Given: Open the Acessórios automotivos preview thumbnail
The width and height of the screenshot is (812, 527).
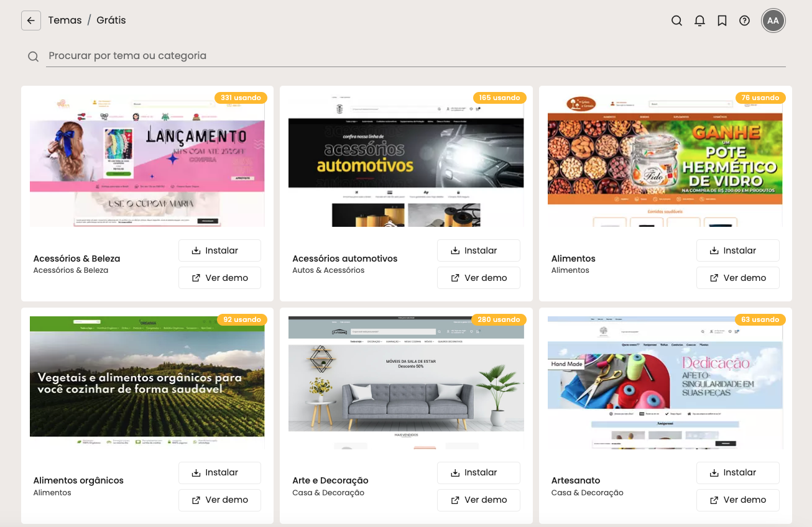Looking at the screenshot, I should point(406,162).
